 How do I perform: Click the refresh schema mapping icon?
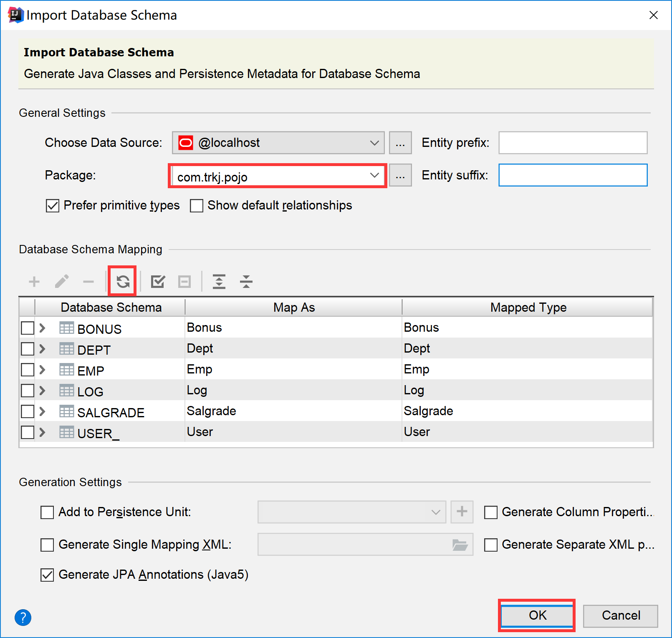pos(123,282)
